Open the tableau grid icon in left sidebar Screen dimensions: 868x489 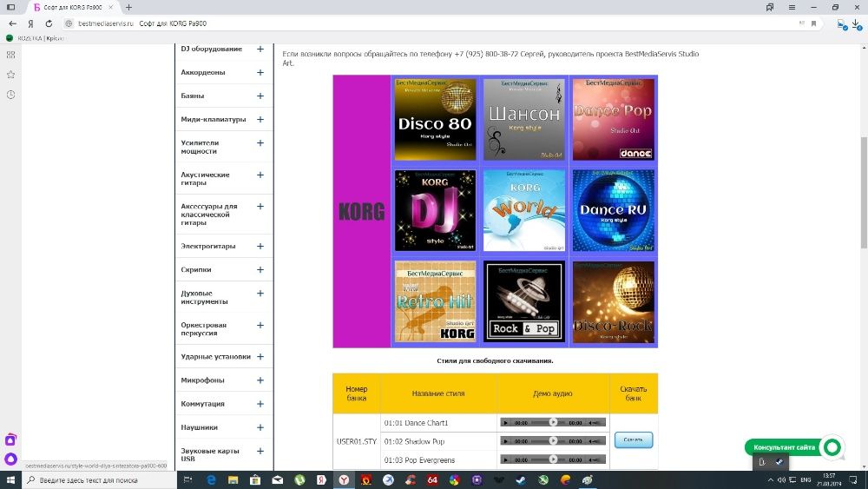[10, 55]
